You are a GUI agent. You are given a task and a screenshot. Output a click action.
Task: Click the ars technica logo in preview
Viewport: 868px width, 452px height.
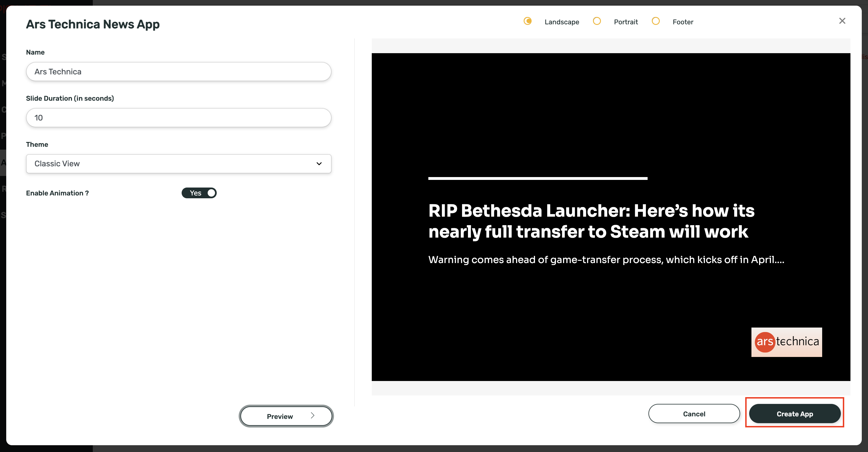click(787, 342)
